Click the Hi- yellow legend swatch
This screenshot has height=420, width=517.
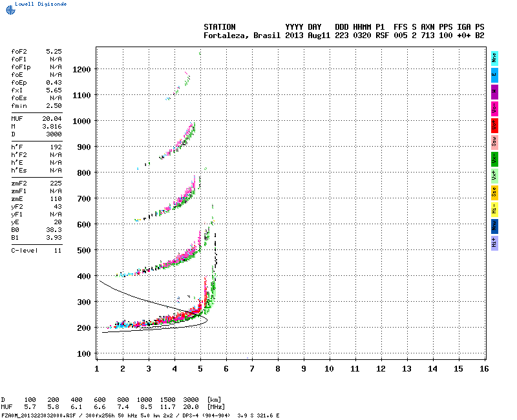coord(494,209)
